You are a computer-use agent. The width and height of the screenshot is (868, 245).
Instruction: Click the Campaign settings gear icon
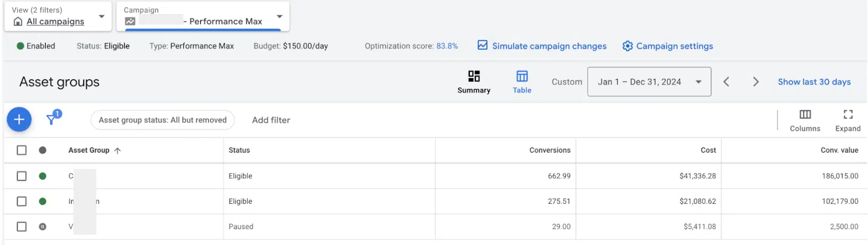627,46
